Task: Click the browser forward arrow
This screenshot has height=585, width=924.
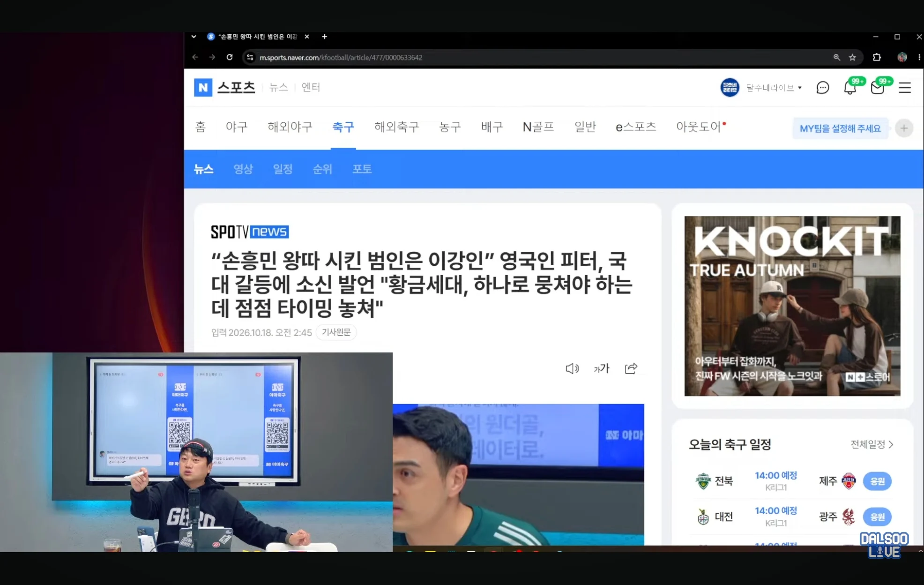Action: click(x=212, y=57)
